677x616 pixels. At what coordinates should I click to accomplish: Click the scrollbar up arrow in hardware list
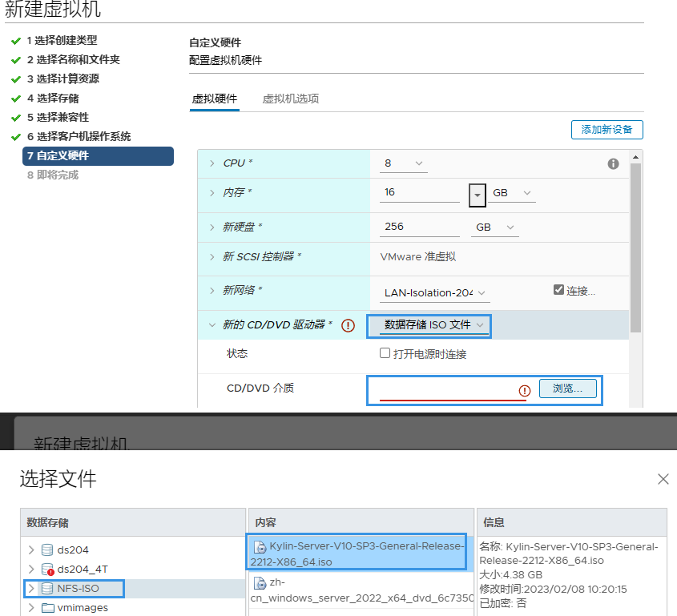635,157
